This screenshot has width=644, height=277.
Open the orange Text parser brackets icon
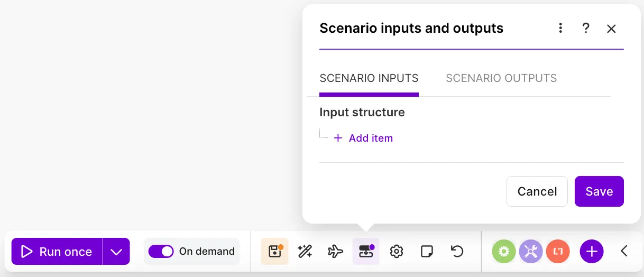[x=558, y=252]
